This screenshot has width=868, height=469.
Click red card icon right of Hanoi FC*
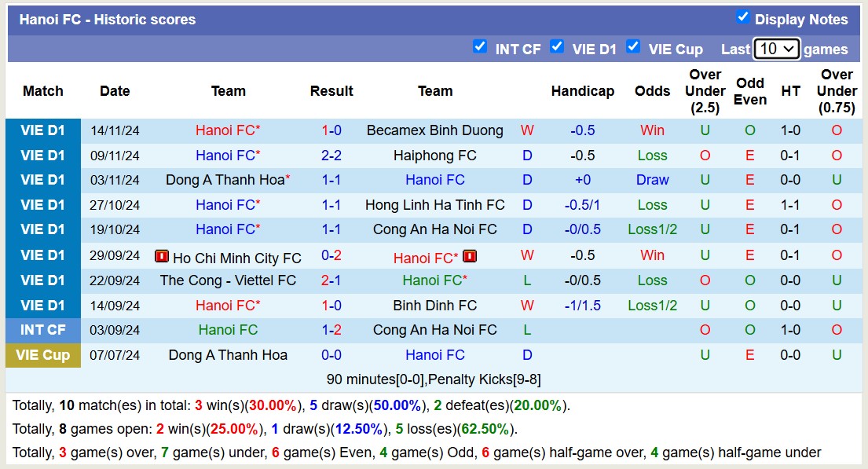[x=470, y=256]
